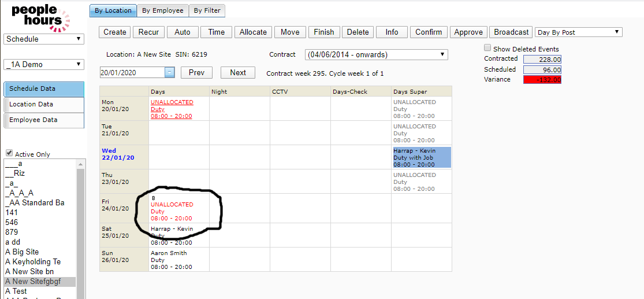Open the Employee Data section

click(44, 120)
